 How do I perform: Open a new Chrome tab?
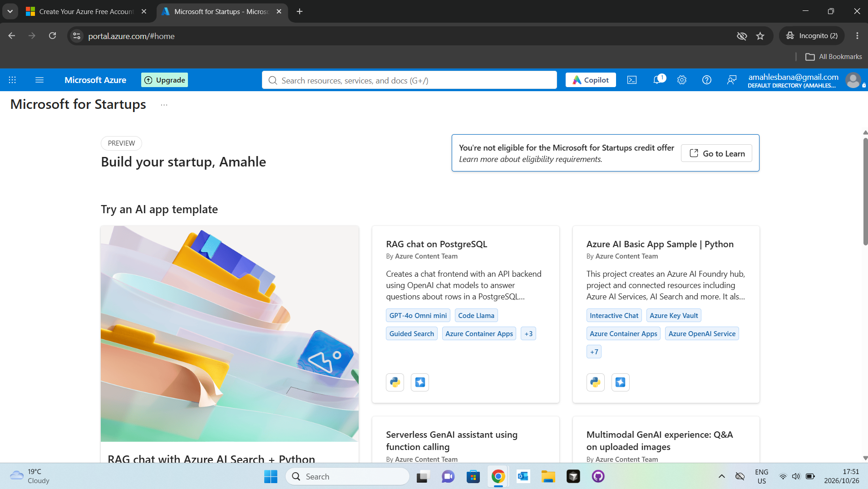point(300,11)
